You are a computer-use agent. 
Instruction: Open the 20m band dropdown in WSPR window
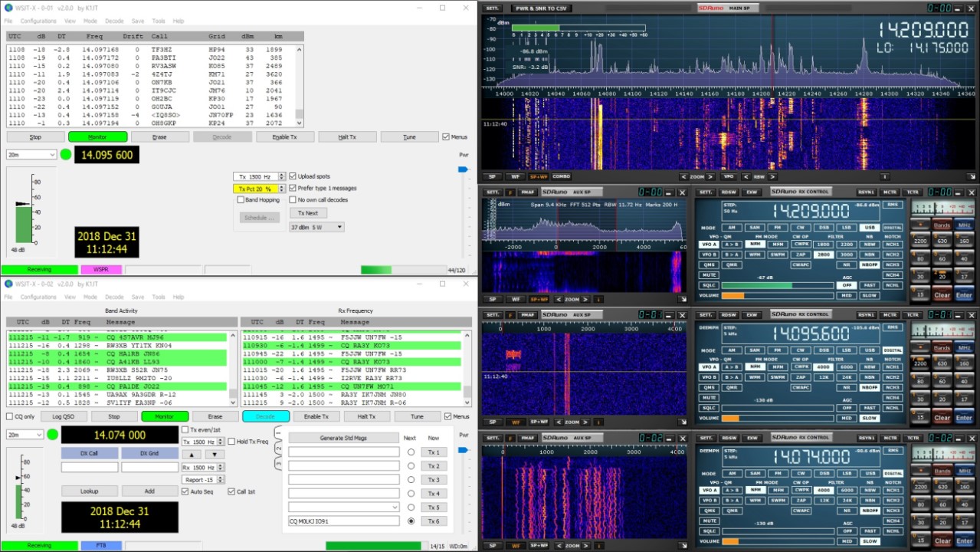[x=31, y=154]
